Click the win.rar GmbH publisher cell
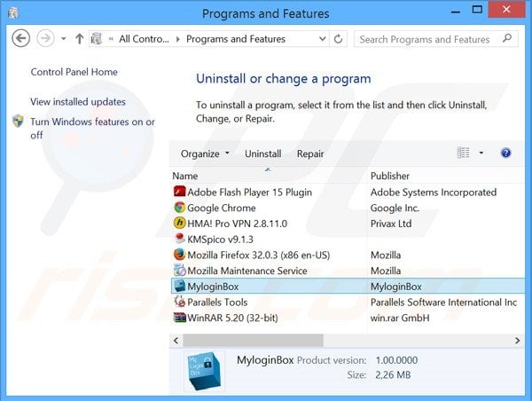Viewport: 532px width, 401px height. [400, 318]
